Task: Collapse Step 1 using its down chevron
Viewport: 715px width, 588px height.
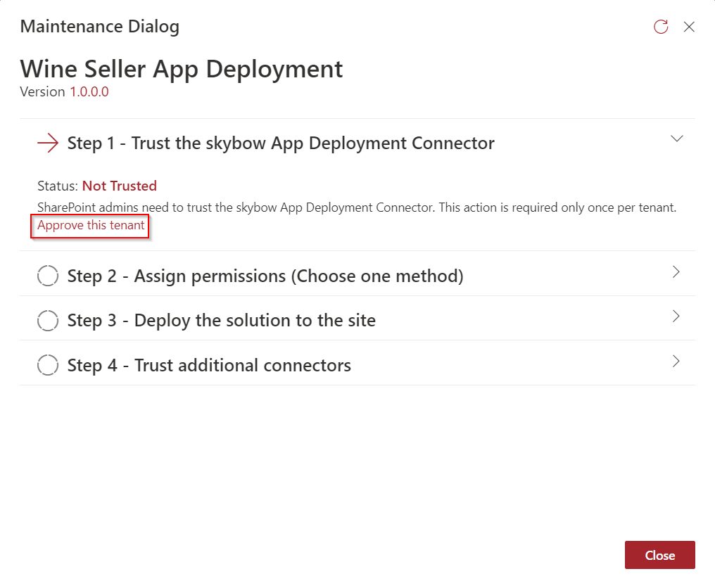Action: point(677,139)
